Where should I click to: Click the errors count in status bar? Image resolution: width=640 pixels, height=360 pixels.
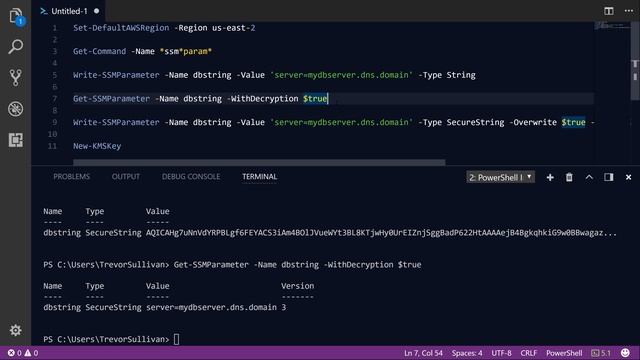click(x=15, y=353)
